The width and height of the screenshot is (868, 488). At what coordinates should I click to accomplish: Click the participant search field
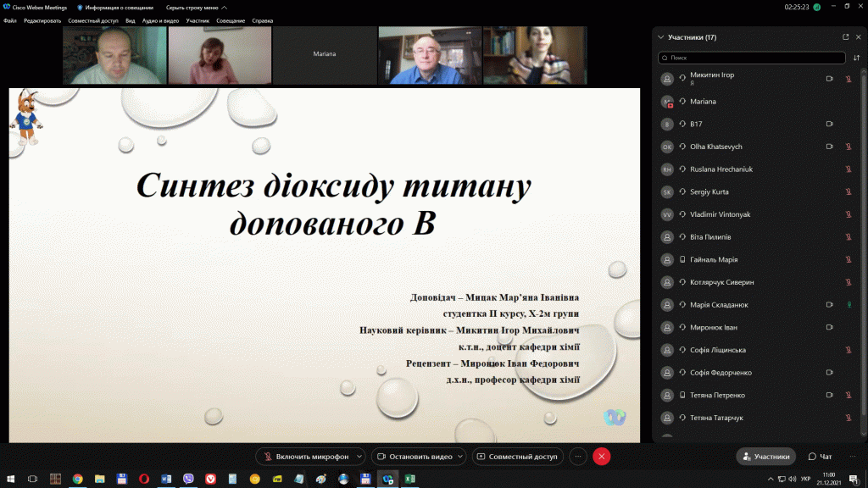752,58
